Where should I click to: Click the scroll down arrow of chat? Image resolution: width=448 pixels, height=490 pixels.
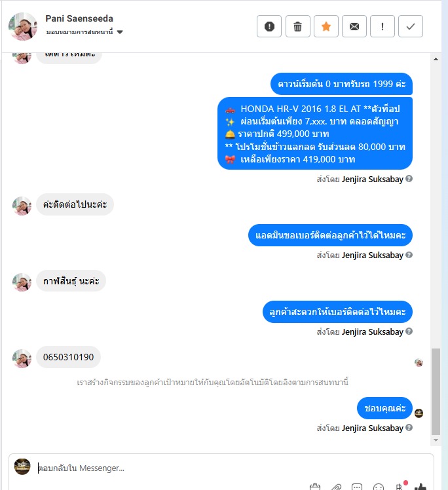point(436,440)
